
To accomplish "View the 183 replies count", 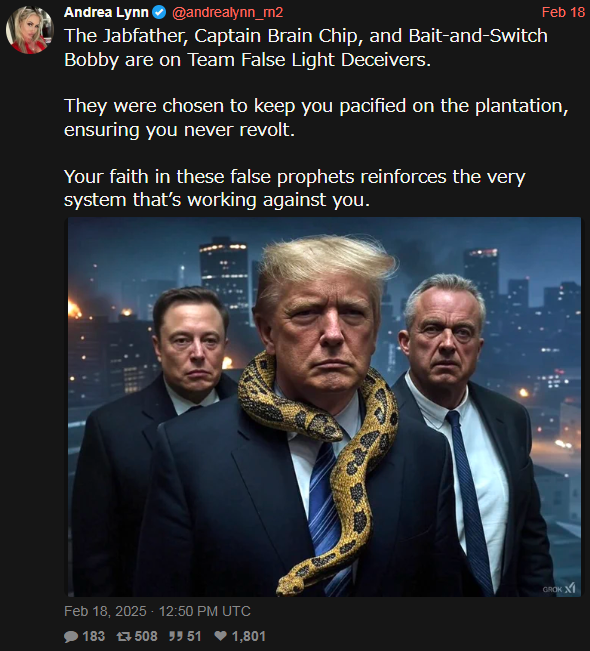I will coord(93,636).
